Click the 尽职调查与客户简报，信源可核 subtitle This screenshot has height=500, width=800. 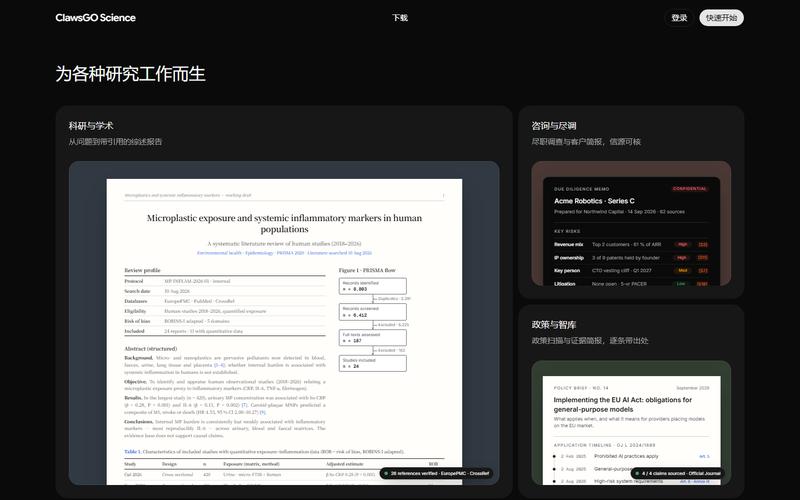click(586, 142)
